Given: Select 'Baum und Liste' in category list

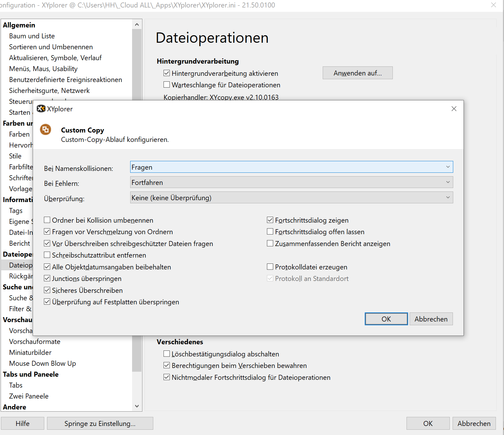Looking at the screenshot, I should coord(32,36).
